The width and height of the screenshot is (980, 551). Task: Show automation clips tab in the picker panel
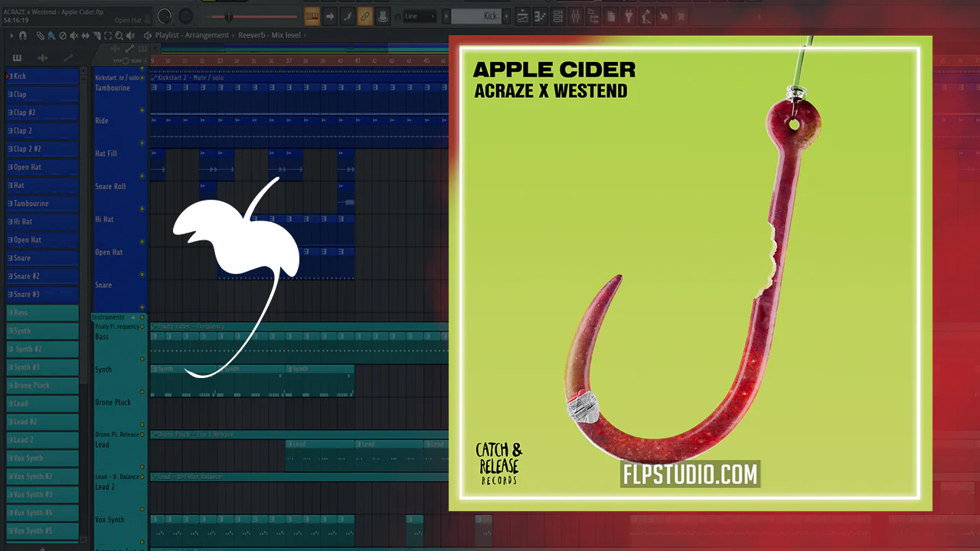coord(67,58)
